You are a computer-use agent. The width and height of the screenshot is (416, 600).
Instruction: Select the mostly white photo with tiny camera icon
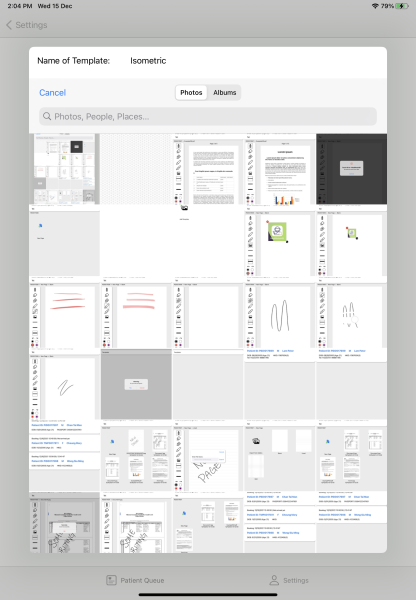coord(208,241)
